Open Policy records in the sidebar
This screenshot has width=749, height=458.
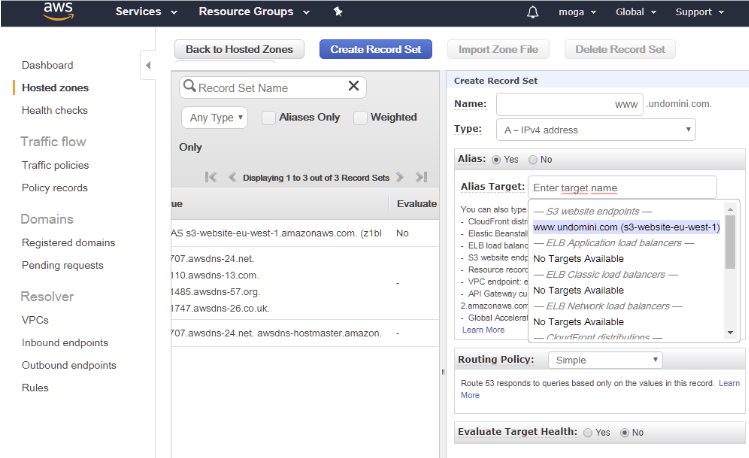(x=54, y=188)
